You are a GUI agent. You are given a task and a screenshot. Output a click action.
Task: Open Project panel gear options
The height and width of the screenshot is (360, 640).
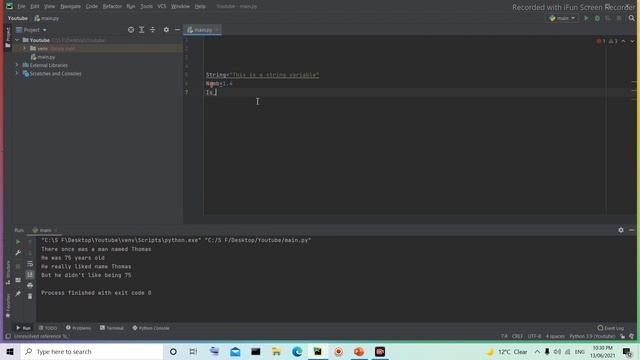coord(166,30)
